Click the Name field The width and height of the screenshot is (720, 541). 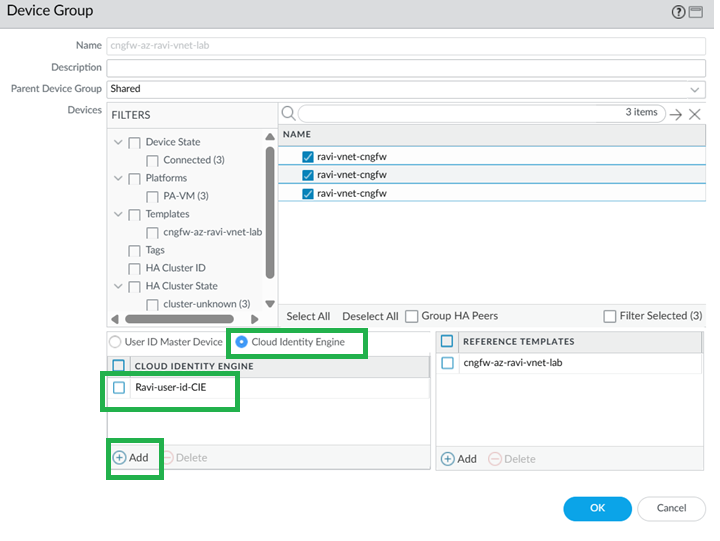click(406, 45)
